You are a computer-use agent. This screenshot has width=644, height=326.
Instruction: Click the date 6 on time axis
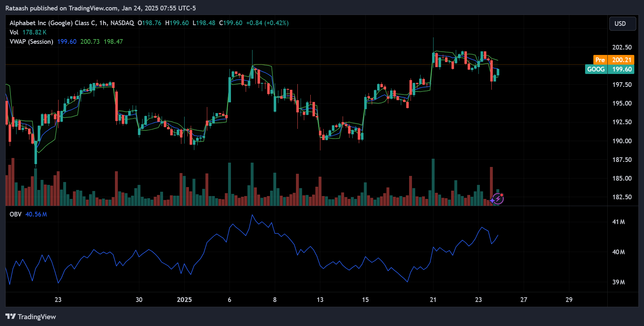point(230,300)
